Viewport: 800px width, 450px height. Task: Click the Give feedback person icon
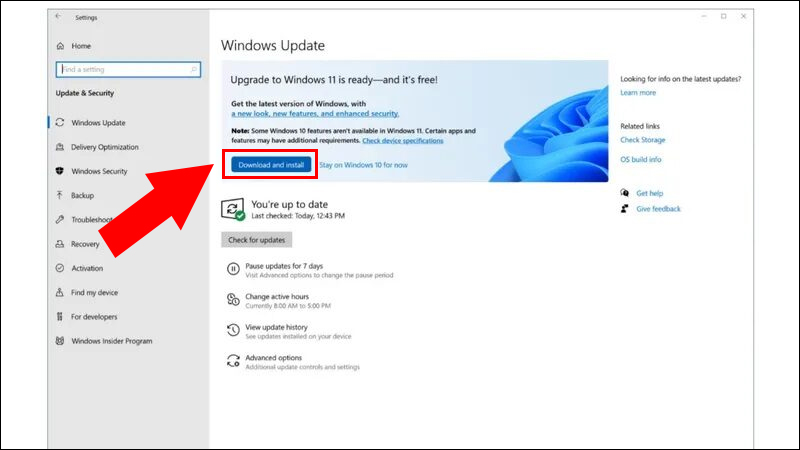[x=624, y=209]
